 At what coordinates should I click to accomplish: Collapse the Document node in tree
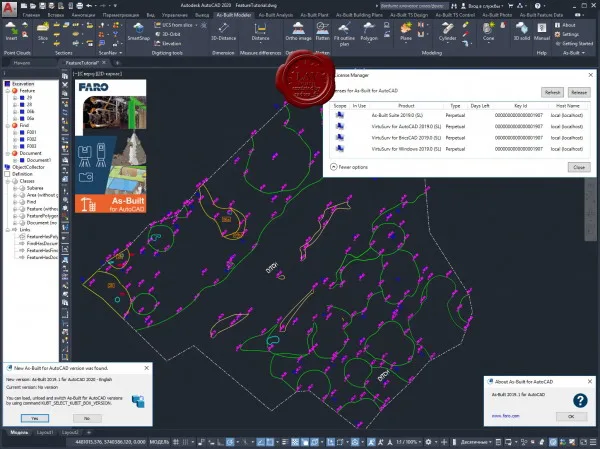(x=8, y=153)
